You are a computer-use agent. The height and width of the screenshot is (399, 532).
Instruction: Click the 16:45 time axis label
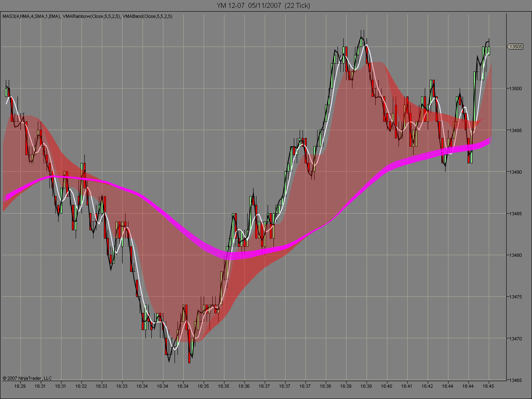(488, 386)
